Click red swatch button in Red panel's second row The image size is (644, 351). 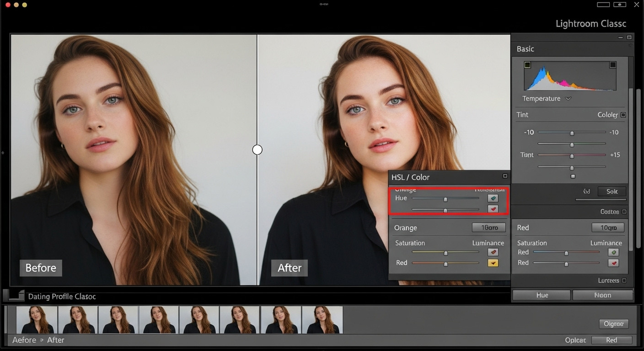[x=613, y=263]
